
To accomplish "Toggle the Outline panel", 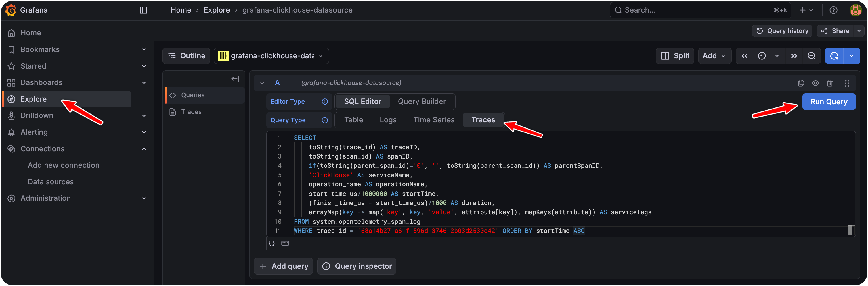I will (x=186, y=56).
